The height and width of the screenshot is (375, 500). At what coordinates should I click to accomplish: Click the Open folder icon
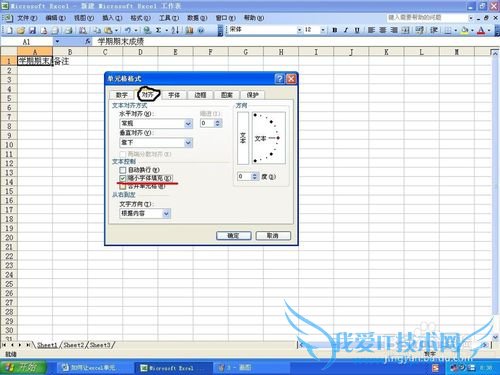pyautogui.click(x=21, y=30)
